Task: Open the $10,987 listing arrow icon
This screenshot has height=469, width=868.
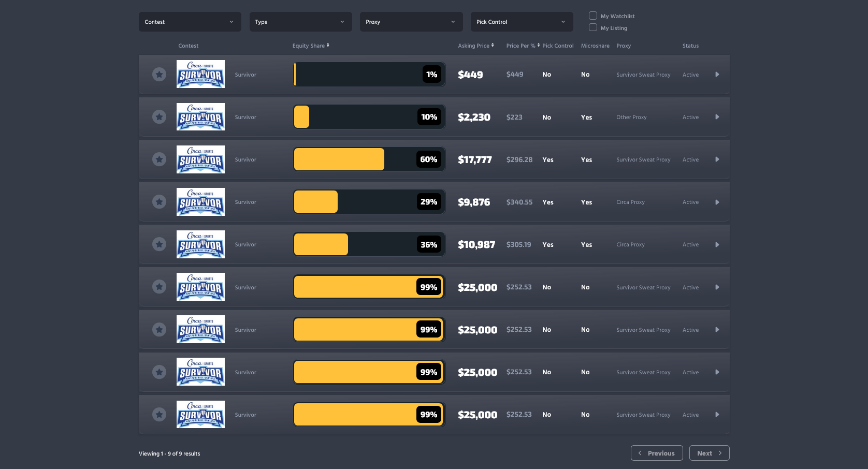Action: pyautogui.click(x=717, y=245)
